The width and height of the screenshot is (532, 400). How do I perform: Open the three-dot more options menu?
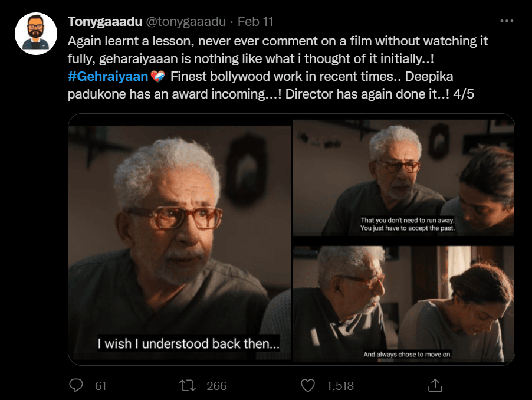click(507, 21)
